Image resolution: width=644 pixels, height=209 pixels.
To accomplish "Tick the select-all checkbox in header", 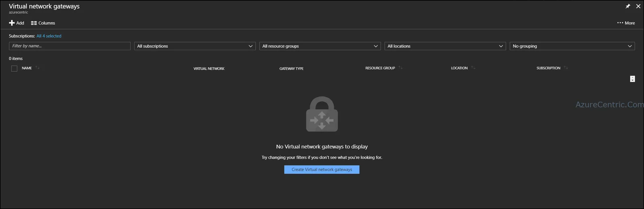I will (14, 69).
